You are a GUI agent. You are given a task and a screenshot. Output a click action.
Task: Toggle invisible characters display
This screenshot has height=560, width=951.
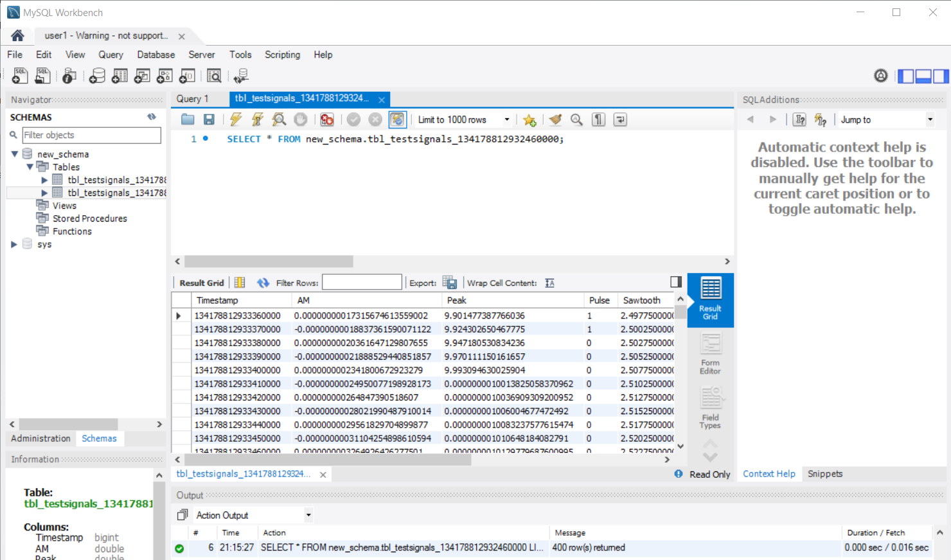click(x=598, y=119)
